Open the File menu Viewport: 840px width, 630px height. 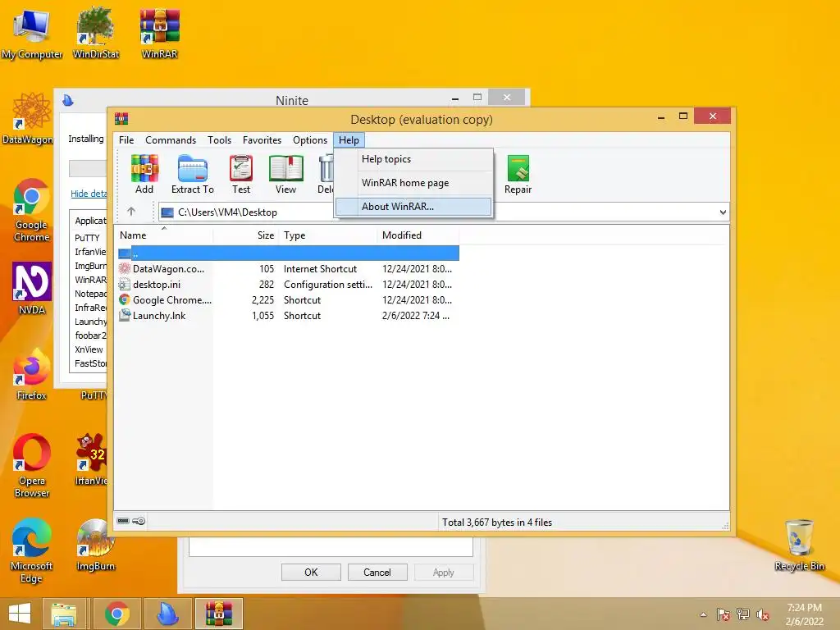126,139
